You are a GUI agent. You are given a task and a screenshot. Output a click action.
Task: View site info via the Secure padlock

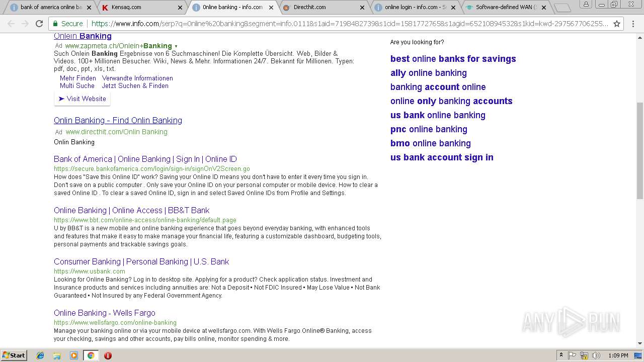pos(68,24)
